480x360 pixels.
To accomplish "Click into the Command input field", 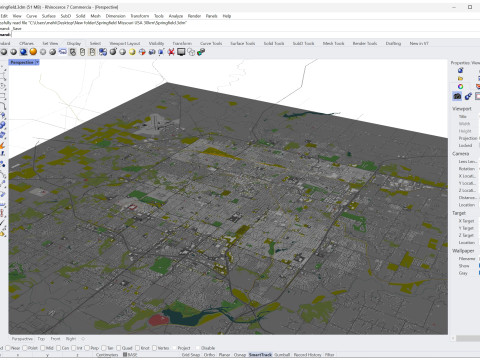I will 245,34.
